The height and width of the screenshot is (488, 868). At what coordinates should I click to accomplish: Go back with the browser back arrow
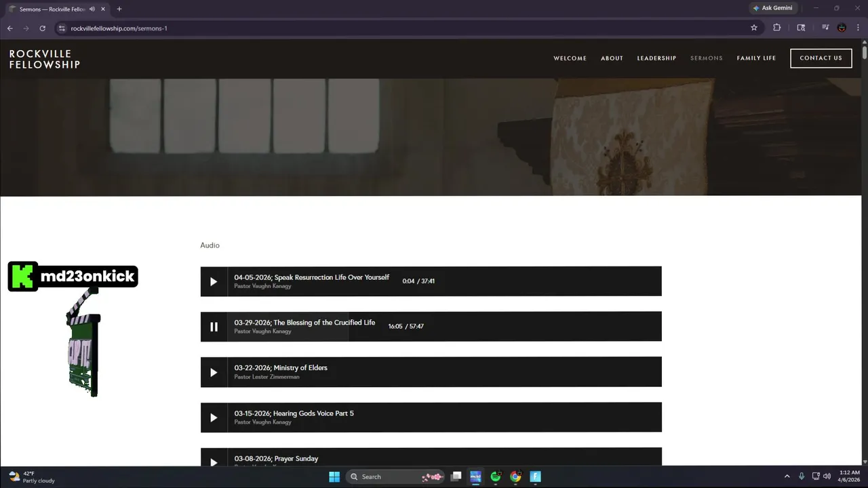(x=9, y=28)
